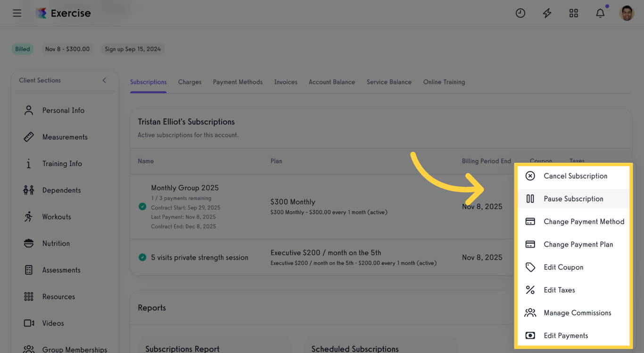Click the Manage Commissions people icon
The image size is (644, 353).
tap(530, 313)
